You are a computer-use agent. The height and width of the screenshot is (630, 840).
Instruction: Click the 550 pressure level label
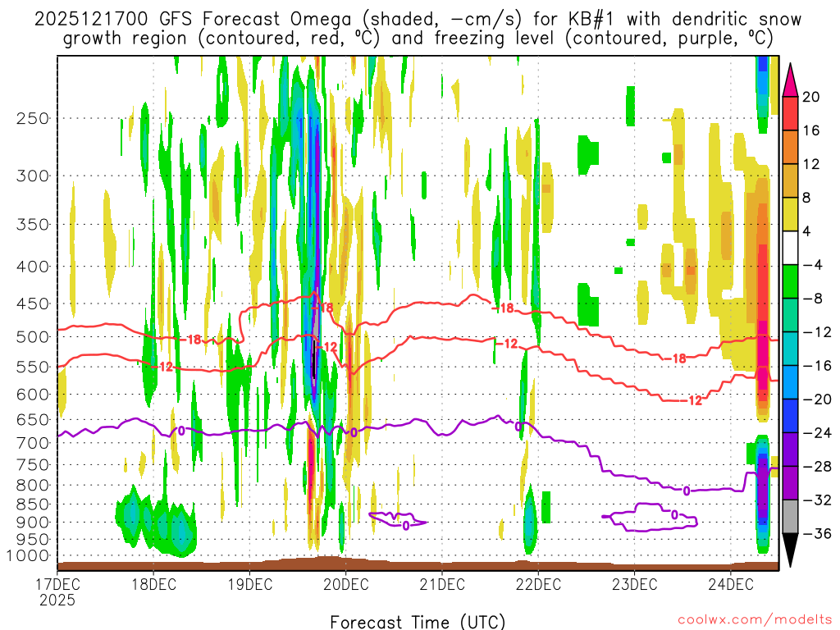pos(33,367)
